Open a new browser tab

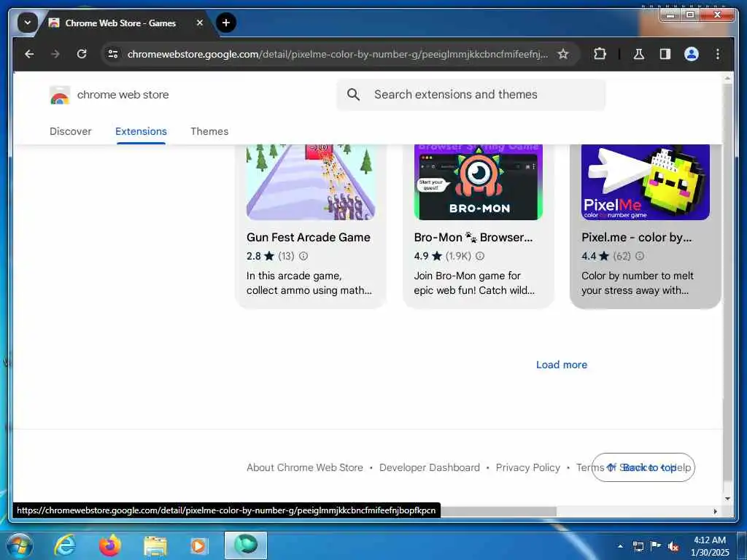tap(226, 23)
